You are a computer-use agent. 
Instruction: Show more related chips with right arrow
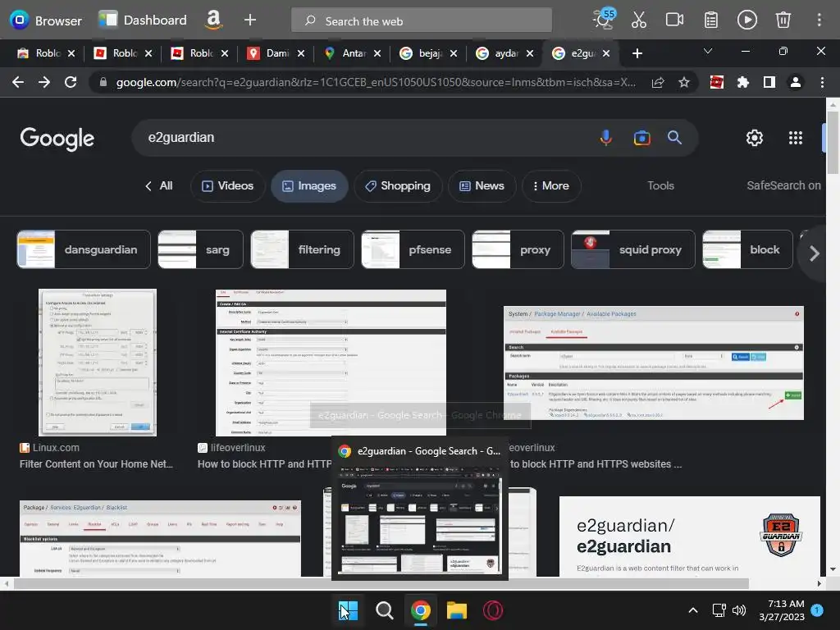(814, 253)
